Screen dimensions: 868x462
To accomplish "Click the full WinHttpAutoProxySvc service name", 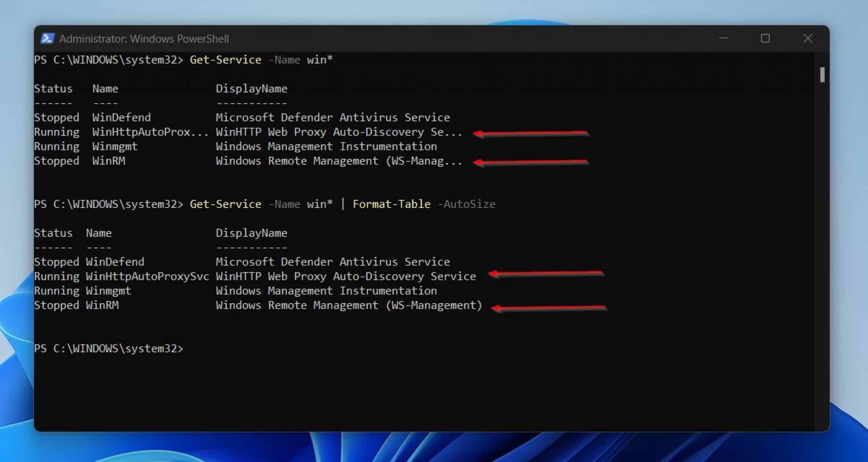I will 147,277.
